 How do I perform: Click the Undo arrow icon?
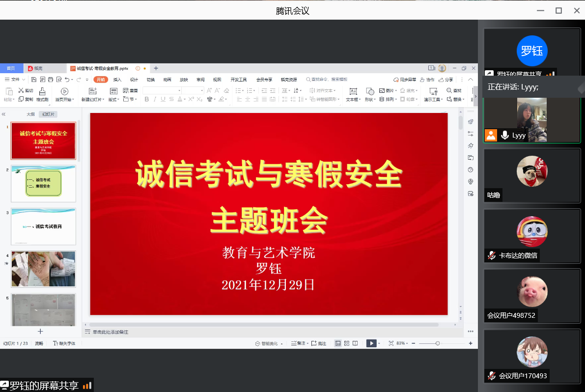click(x=67, y=80)
